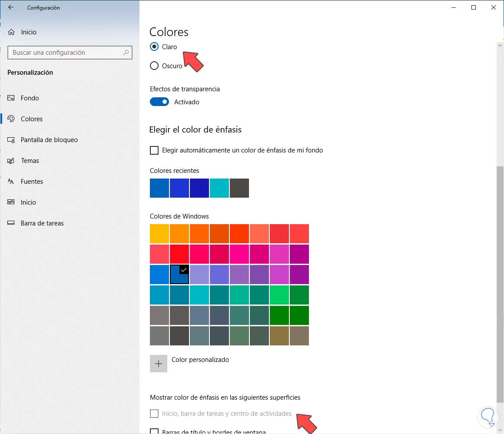Click the scrollbar up arrow

tap(500, 46)
